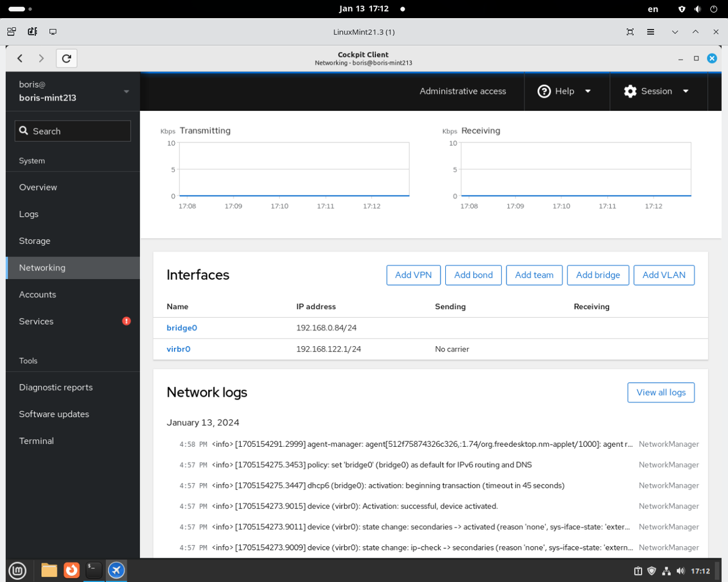Click inside the sidebar Search field
This screenshot has height=582, width=728.
(x=73, y=130)
